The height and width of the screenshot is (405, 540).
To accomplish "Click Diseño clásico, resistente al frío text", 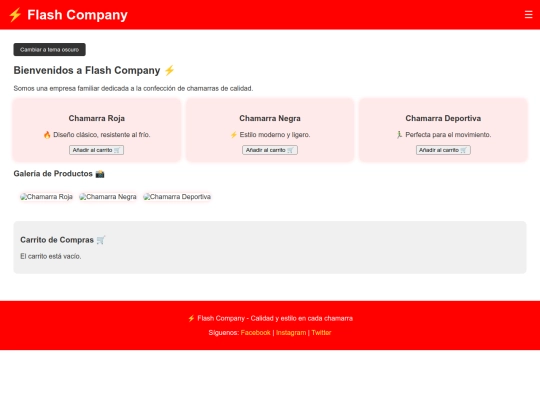I will tap(102, 135).
